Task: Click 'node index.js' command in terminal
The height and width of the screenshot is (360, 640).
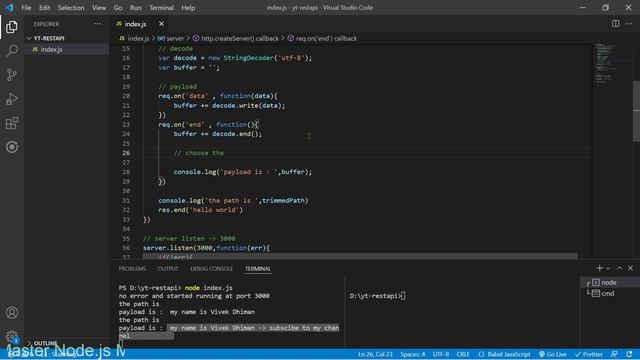Action: coord(209,288)
